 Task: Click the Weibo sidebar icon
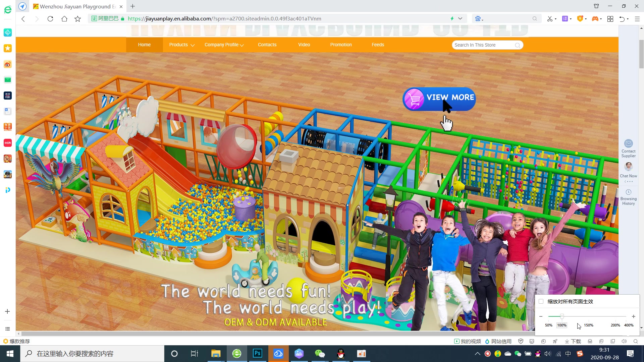tap(7, 64)
